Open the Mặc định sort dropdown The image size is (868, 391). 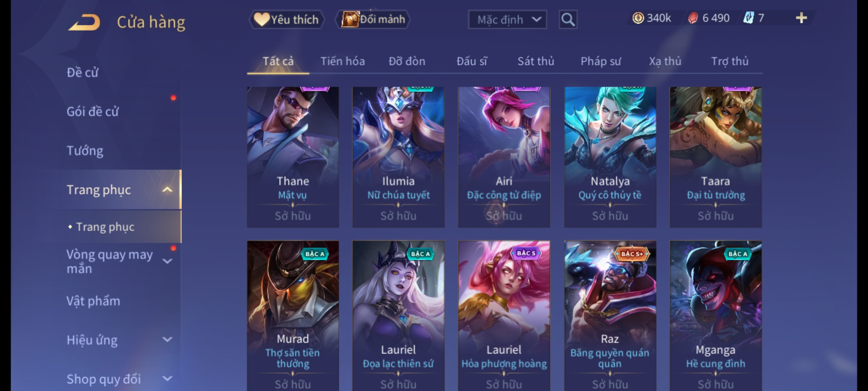(x=507, y=20)
